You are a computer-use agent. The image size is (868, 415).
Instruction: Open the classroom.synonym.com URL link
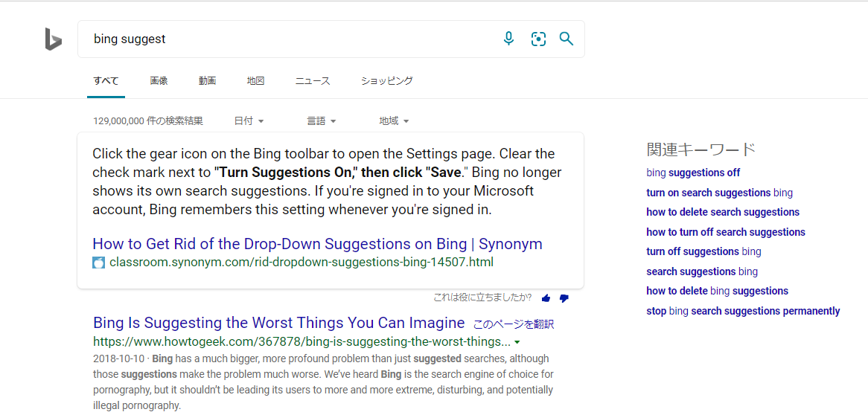coord(301,262)
